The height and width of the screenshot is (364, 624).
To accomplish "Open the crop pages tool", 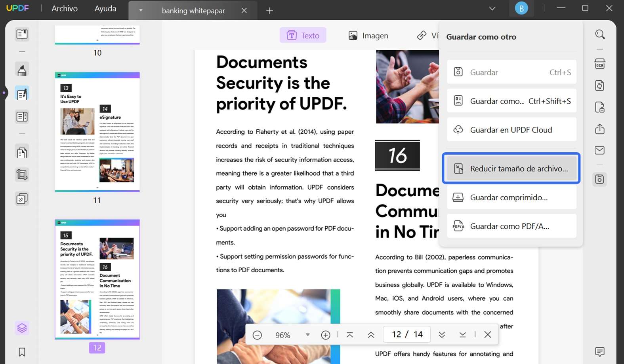I will click(22, 174).
